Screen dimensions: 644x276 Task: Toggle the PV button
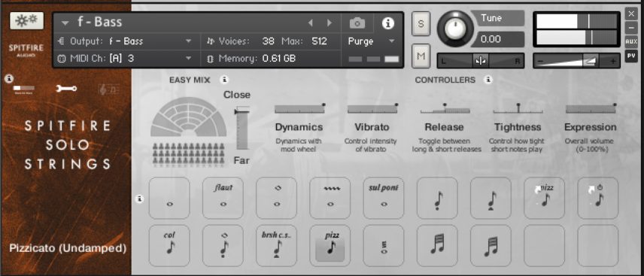(x=631, y=56)
